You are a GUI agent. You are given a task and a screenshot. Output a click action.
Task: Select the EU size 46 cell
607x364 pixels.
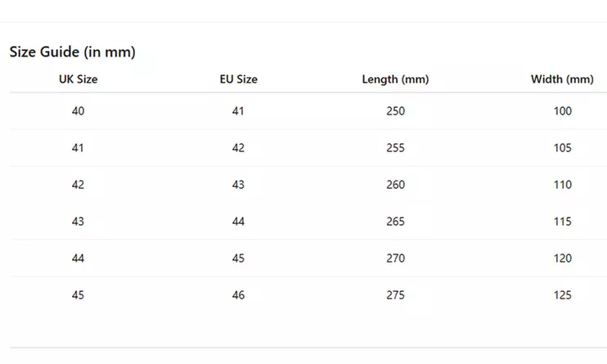(x=238, y=295)
